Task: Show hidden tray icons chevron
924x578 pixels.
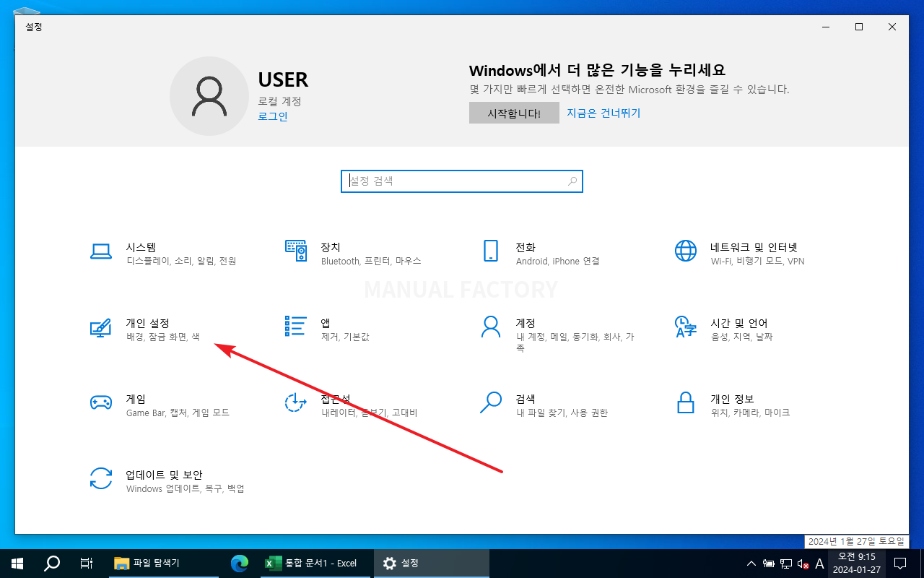Action: pyautogui.click(x=751, y=564)
